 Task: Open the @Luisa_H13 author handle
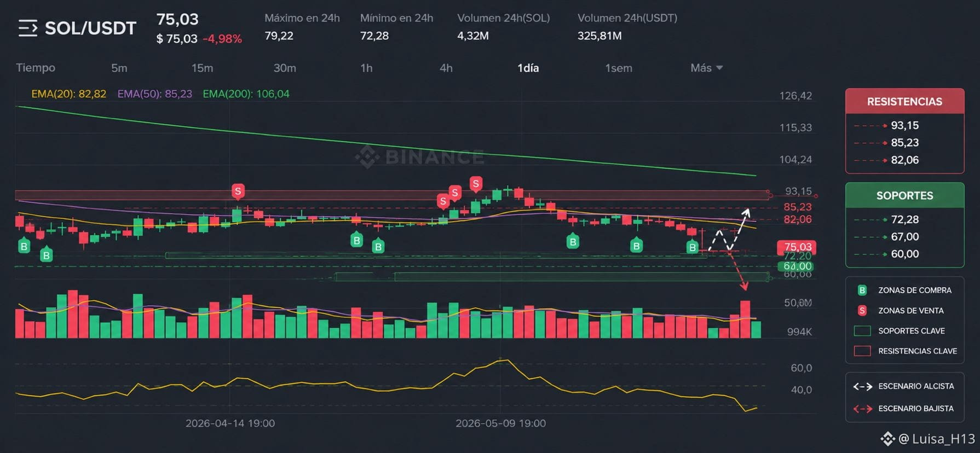tap(937, 439)
